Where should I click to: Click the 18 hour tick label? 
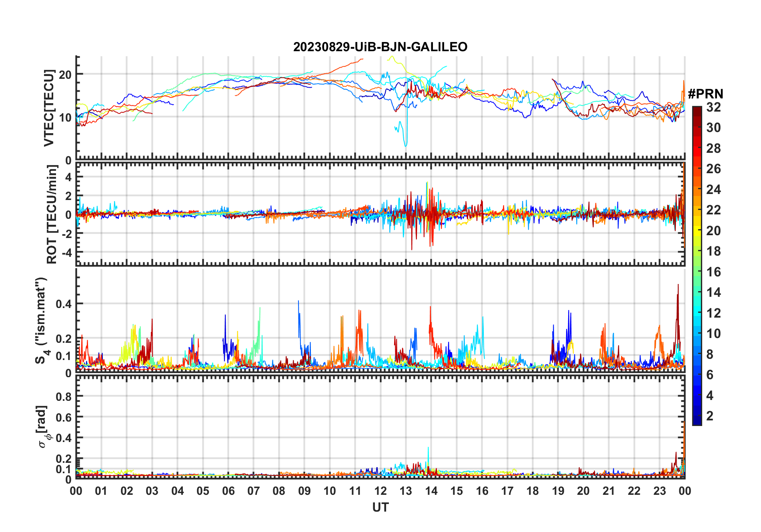coord(533,491)
